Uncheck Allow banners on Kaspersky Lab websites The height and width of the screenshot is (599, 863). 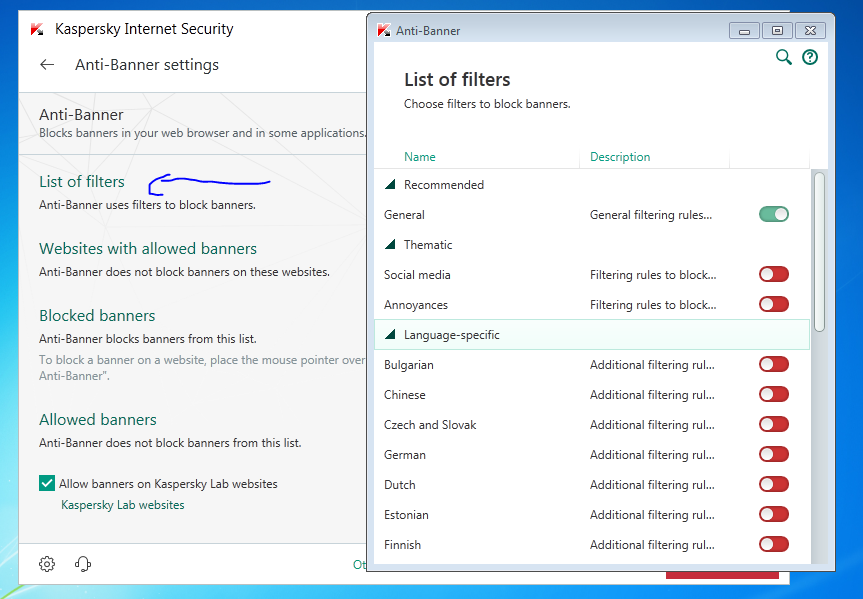(47, 484)
